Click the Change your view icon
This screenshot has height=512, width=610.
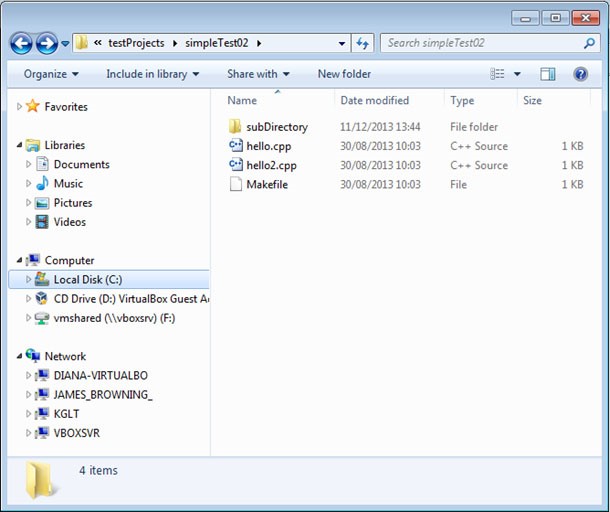(x=498, y=74)
